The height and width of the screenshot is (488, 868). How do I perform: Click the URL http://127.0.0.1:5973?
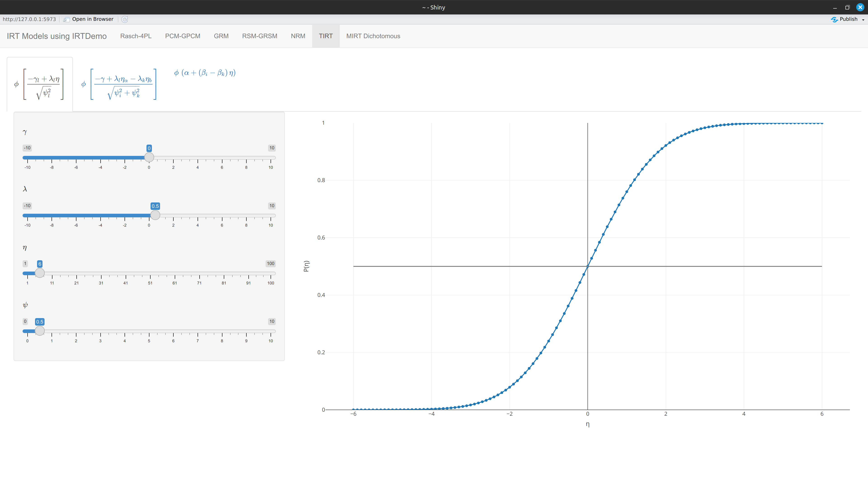pyautogui.click(x=29, y=19)
